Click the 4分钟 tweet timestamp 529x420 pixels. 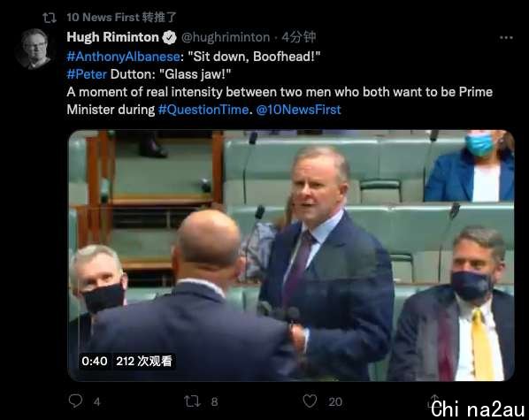299,37
